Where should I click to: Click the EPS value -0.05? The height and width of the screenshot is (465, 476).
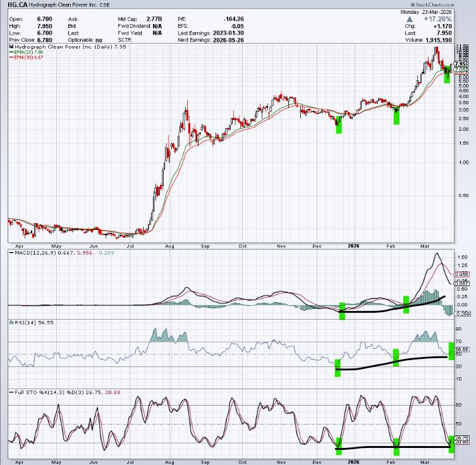point(238,26)
